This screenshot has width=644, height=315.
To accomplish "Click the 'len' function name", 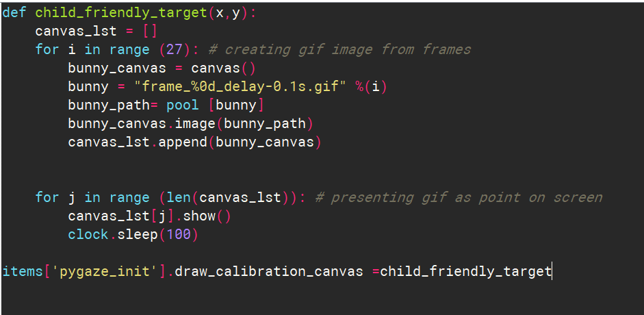I will 179,197.
